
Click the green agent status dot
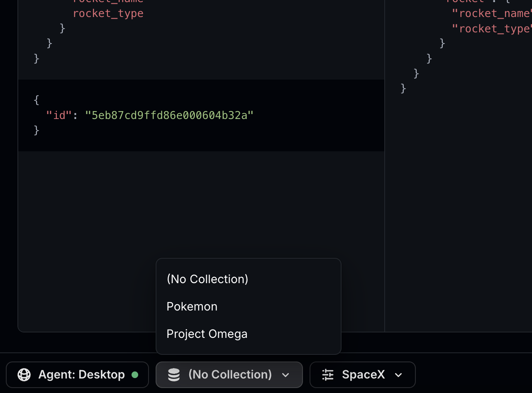tap(135, 375)
